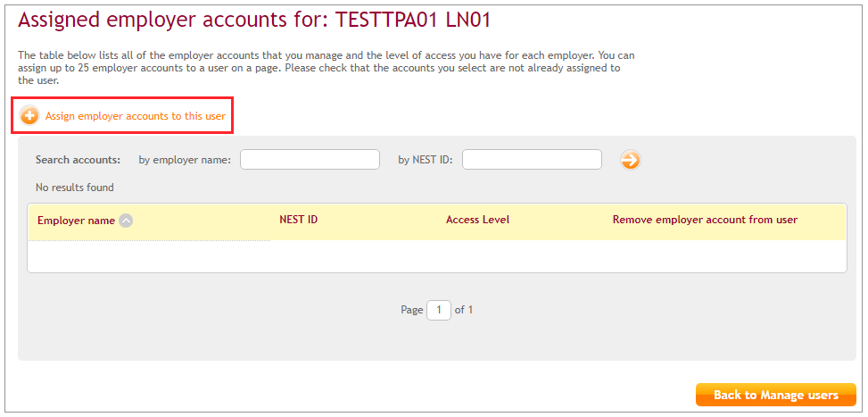The width and height of the screenshot is (868, 417).
Task: Click the Employer name column header
Action: coord(76,221)
